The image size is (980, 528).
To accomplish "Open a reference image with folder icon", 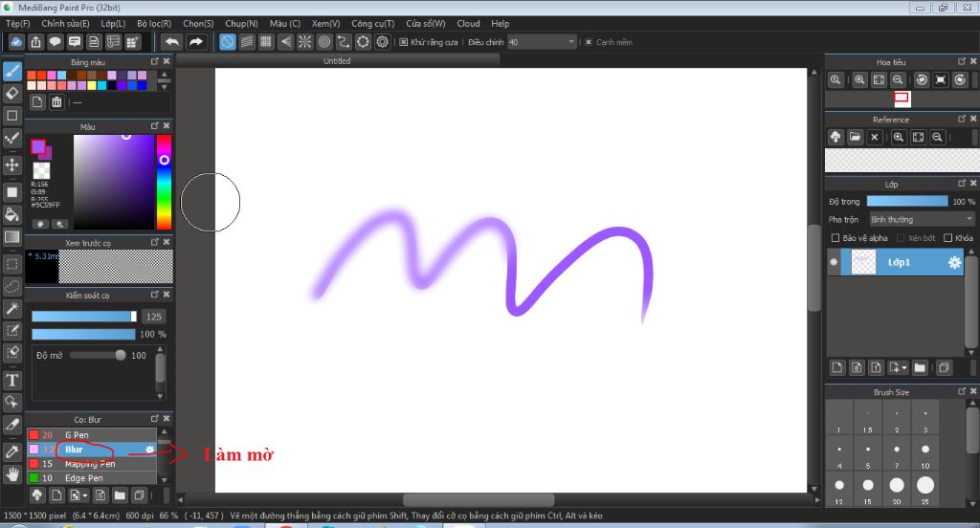I will pos(855,137).
